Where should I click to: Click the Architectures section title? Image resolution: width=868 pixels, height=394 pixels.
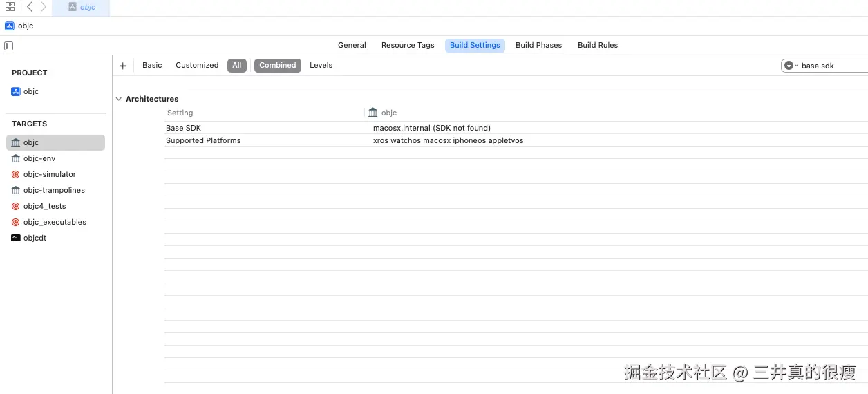(x=152, y=99)
